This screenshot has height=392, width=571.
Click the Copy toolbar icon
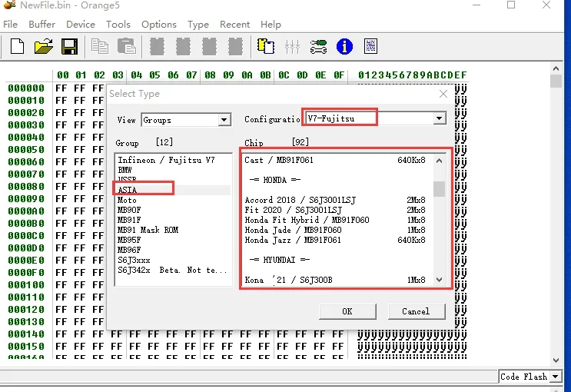pos(99,47)
